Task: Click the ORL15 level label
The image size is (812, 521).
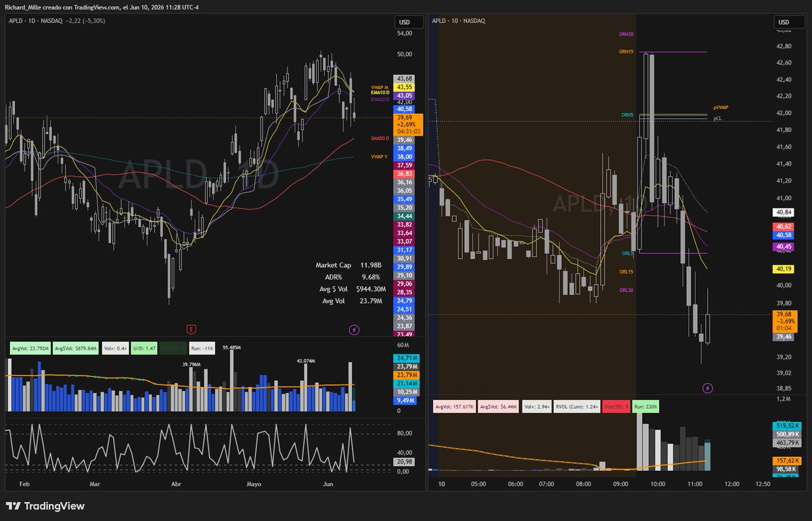Action: coord(626,271)
